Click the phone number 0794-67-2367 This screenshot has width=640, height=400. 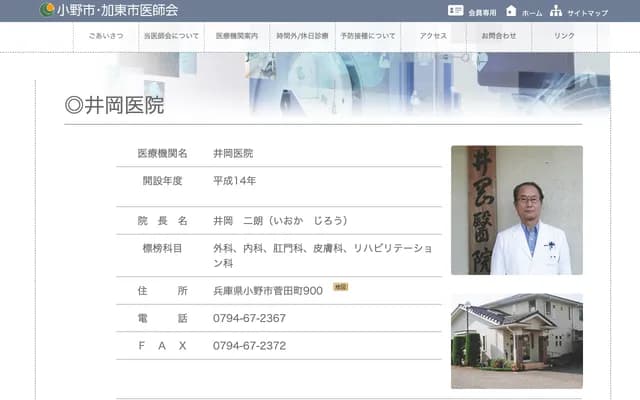click(x=249, y=318)
